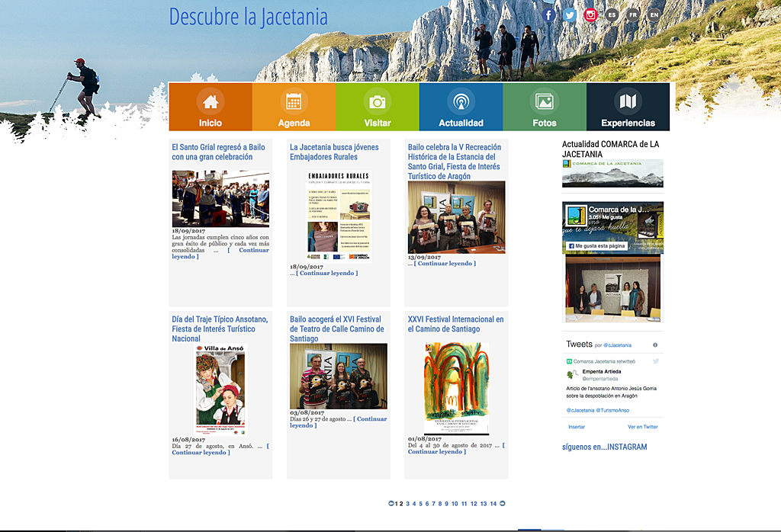Go to page 1 in pagination
This screenshot has width=781, height=532.
pos(397,504)
